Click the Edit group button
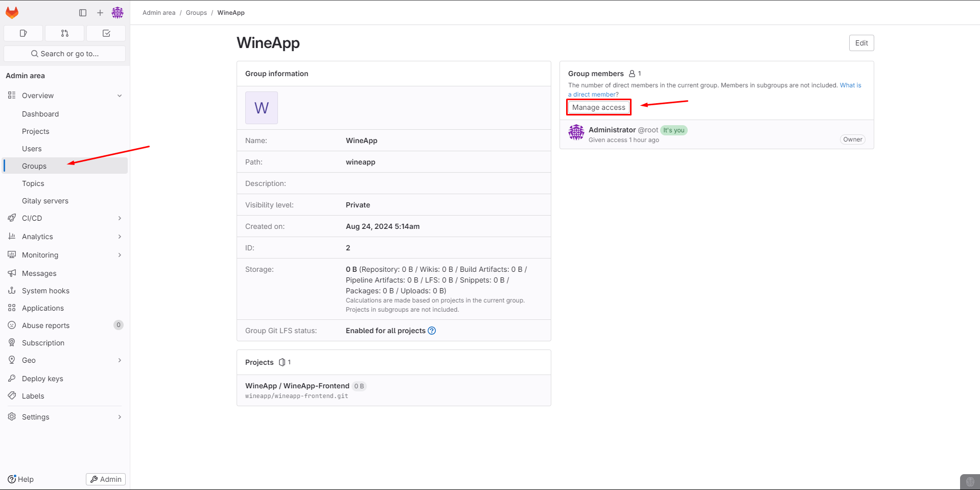This screenshot has height=490, width=980. [861, 43]
